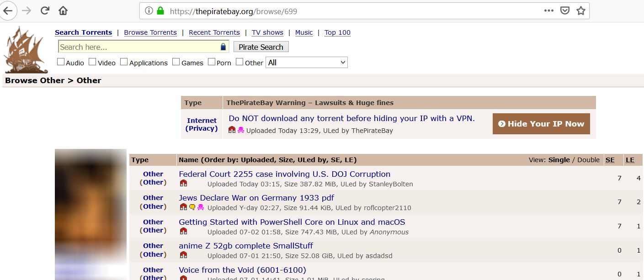Tick the Video checkbox
This screenshot has height=280, width=644.
[92, 62]
